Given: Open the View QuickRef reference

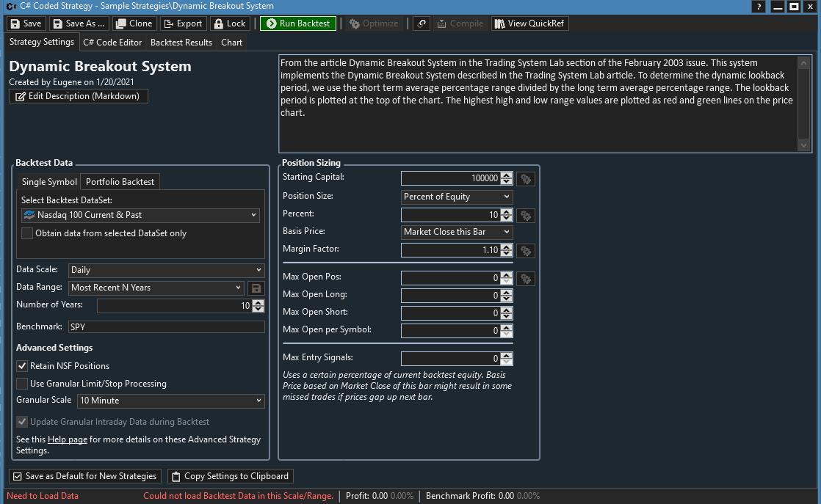Looking at the screenshot, I should (529, 23).
